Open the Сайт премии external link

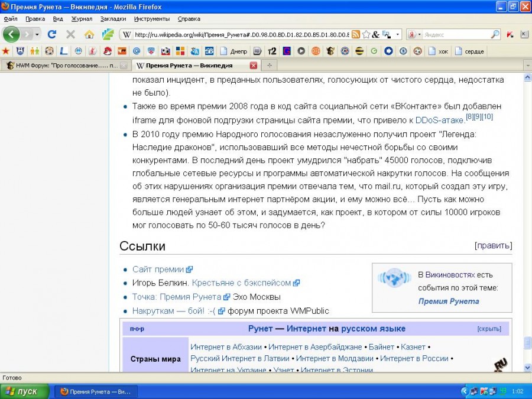pyautogui.click(x=162, y=270)
